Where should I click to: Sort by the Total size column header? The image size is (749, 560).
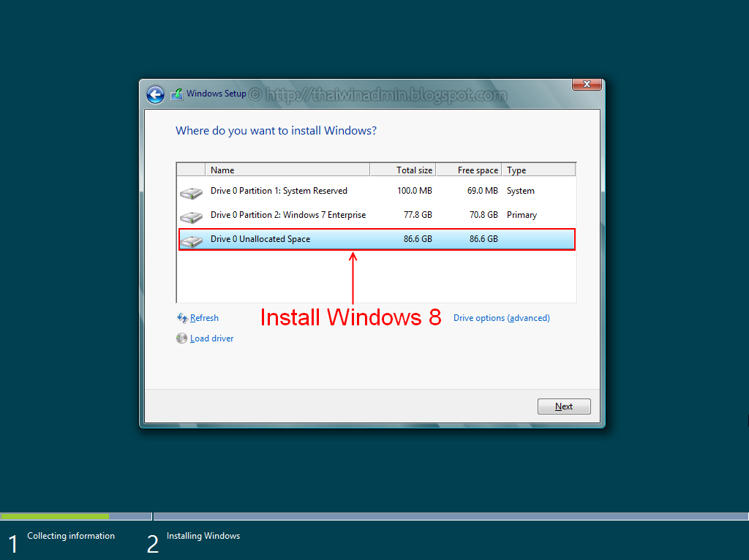point(403,170)
